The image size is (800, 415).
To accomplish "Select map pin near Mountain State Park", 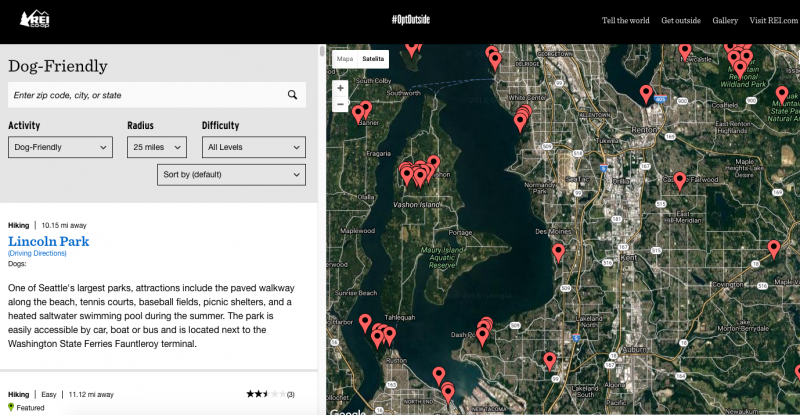I will click(782, 96).
